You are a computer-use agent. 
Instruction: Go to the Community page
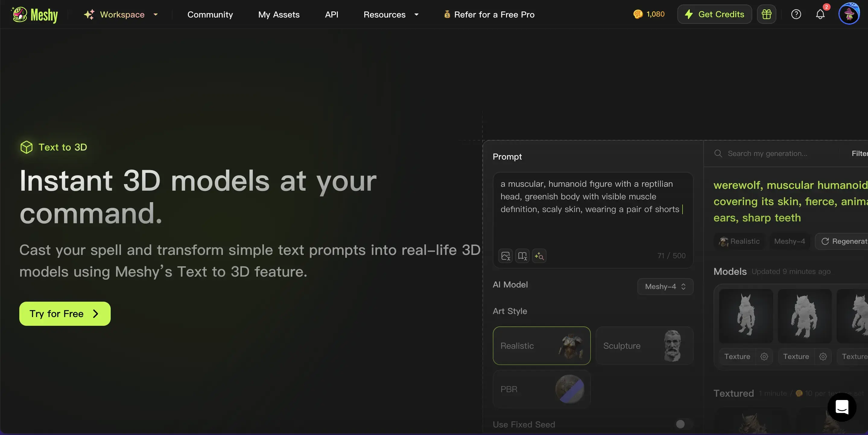coord(210,14)
